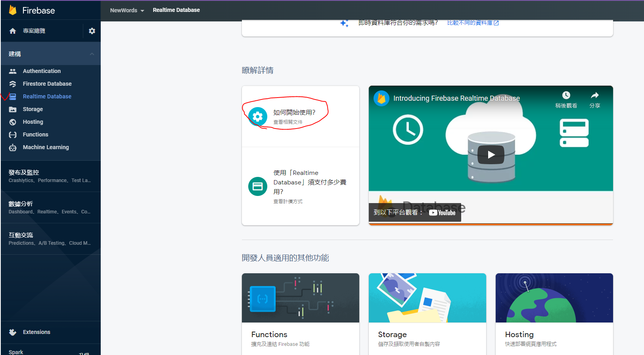Open Storage in the sidebar menu
Screen dimensions: 644x355
[x=33, y=109]
